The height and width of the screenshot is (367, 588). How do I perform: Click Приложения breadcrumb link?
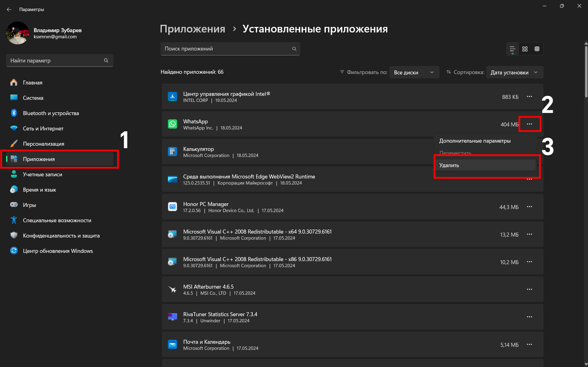(192, 29)
